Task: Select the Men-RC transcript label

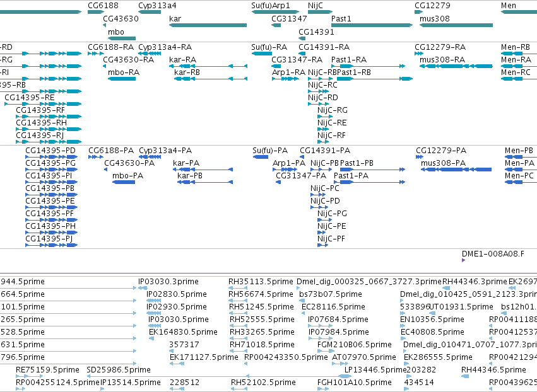Action: pyautogui.click(x=516, y=72)
